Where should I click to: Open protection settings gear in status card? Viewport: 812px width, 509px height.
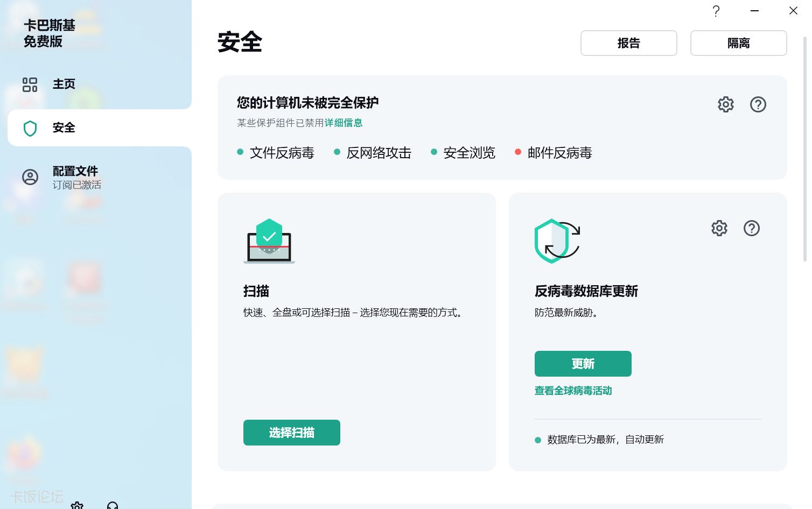pyautogui.click(x=726, y=104)
